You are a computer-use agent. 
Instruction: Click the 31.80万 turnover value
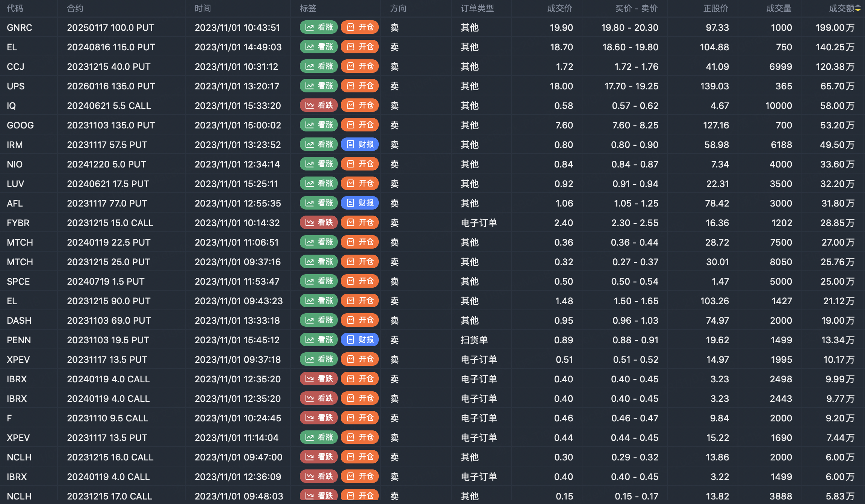click(x=838, y=203)
